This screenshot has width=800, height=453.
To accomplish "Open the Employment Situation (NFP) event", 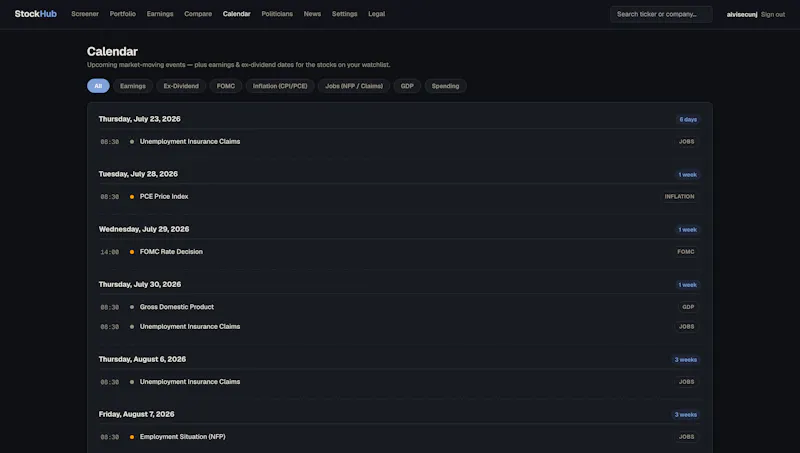I will tap(183, 437).
